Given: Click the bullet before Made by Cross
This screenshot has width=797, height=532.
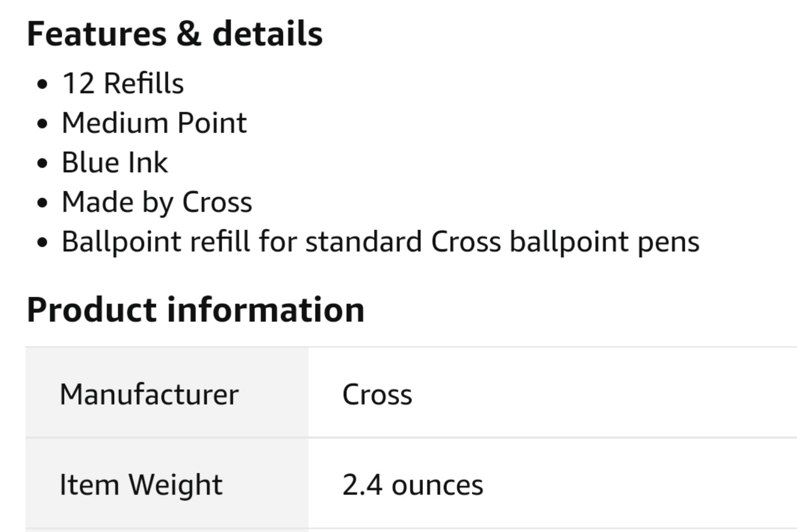Looking at the screenshot, I should 43,203.
